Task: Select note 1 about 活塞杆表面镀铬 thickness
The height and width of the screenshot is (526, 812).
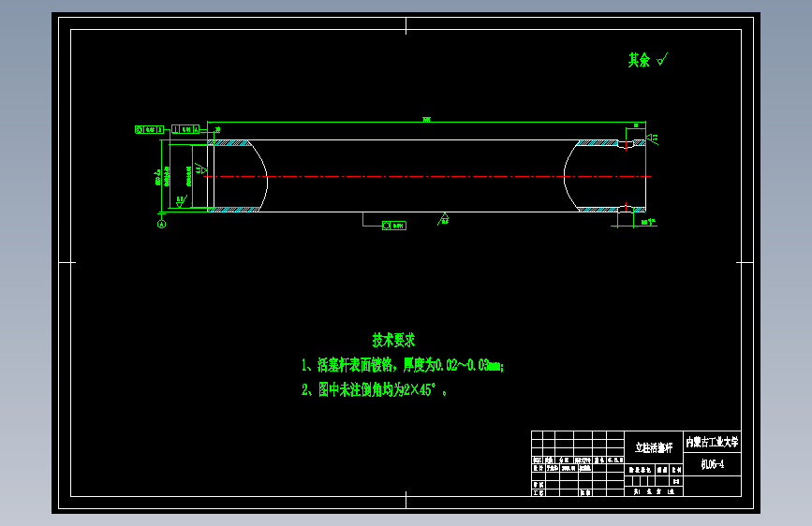Action: [x=403, y=365]
